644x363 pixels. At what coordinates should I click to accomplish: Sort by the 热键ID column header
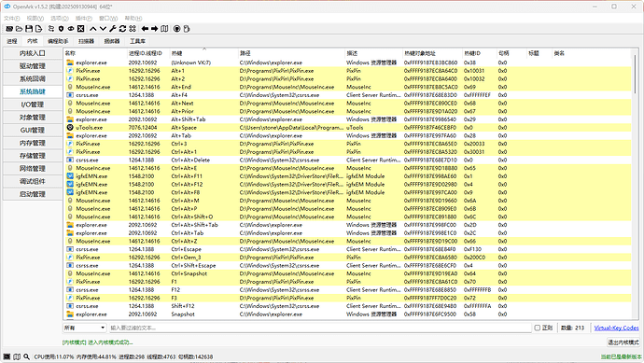point(480,53)
